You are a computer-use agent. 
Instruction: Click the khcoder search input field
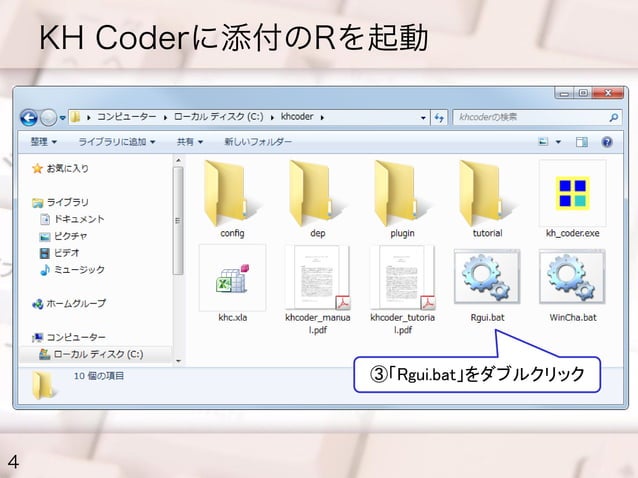[x=537, y=118]
